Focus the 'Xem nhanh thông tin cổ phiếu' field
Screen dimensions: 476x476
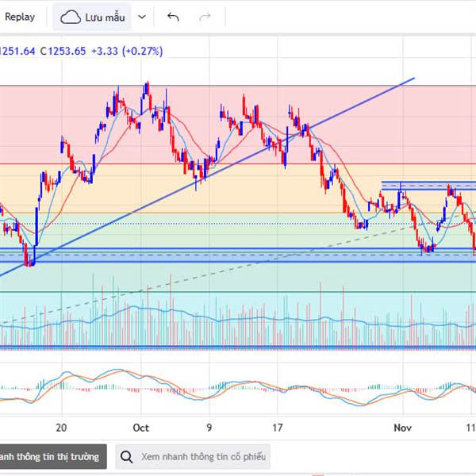(202, 457)
